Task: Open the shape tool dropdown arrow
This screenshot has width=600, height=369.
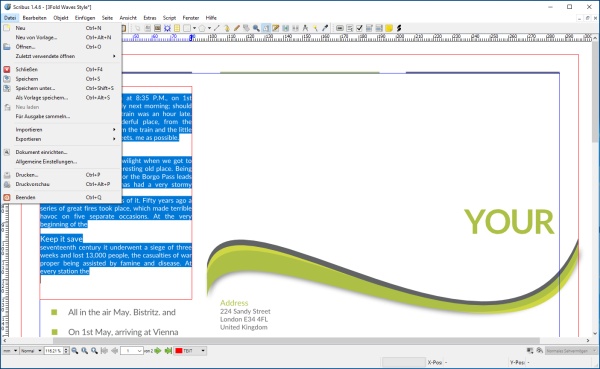Action: [x=194, y=28]
